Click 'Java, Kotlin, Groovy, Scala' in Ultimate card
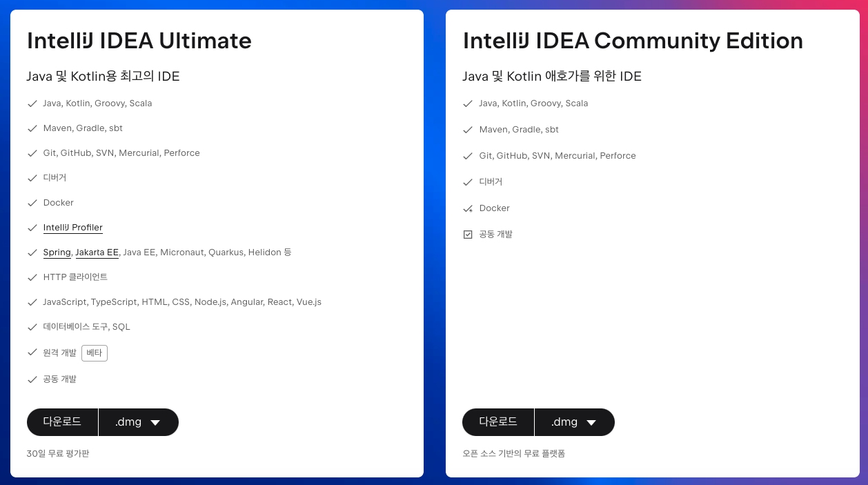This screenshot has width=868, height=485. point(97,103)
